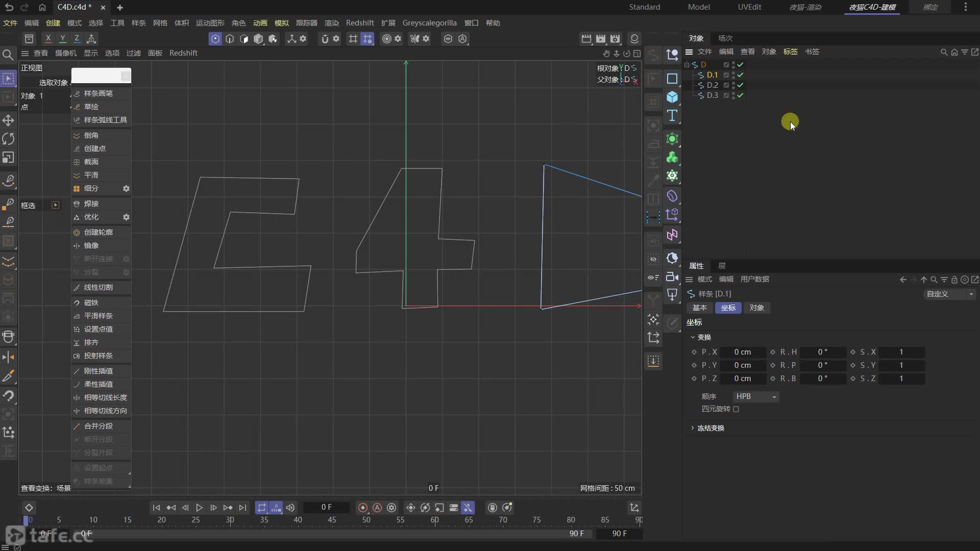Click the current frame 0 F field
This screenshot has height=551, width=980.
[x=327, y=508]
